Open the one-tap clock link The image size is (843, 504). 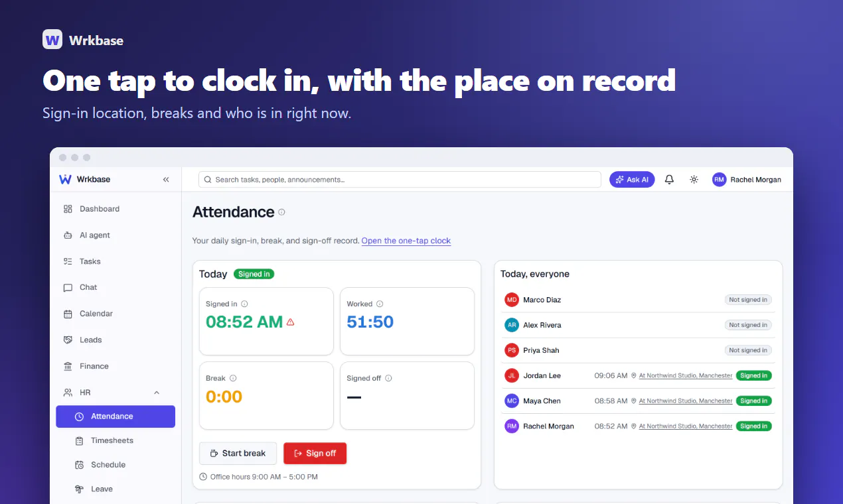(x=406, y=241)
